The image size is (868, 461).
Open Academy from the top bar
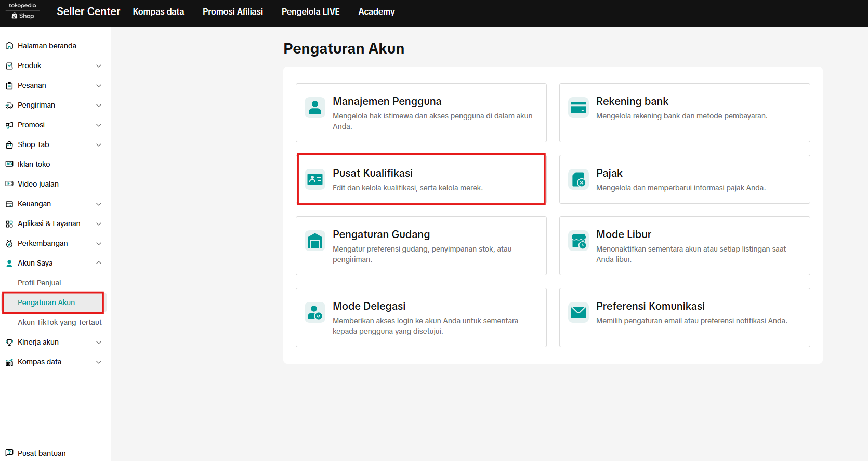[x=376, y=11]
